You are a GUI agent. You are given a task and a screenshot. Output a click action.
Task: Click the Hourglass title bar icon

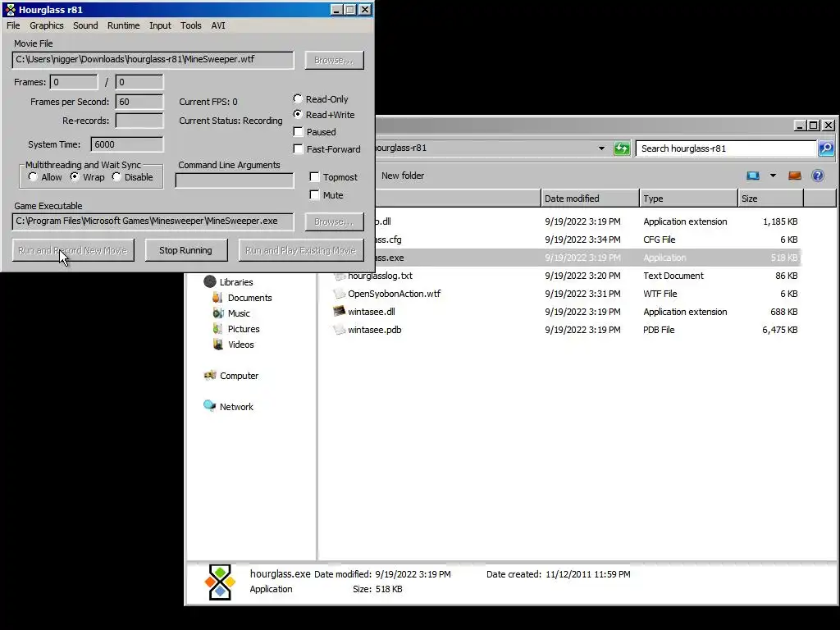10,10
